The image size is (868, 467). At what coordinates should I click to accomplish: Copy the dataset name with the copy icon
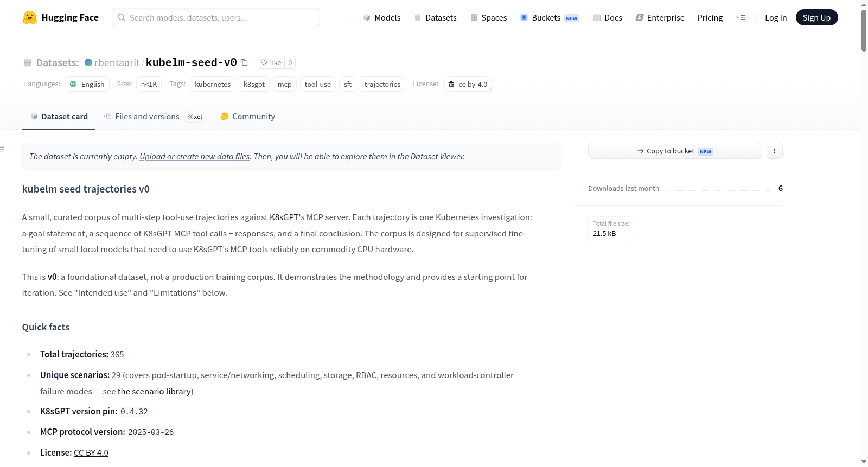pyautogui.click(x=245, y=62)
